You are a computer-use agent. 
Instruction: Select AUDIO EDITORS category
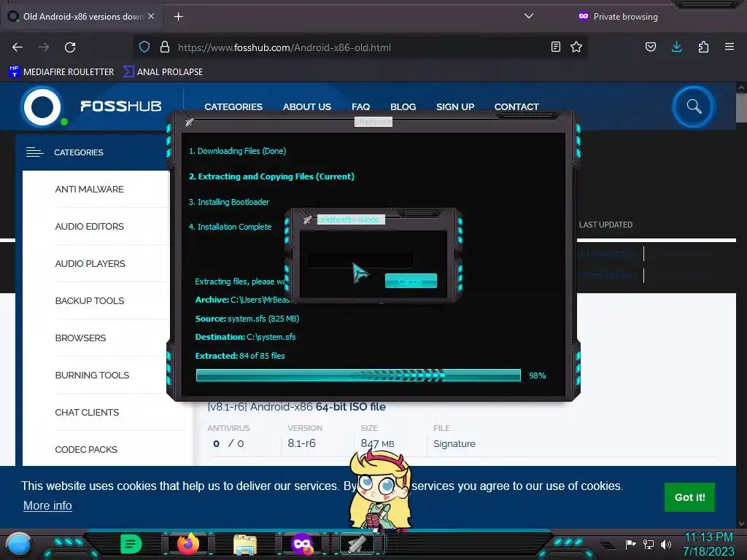coord(89,227)
